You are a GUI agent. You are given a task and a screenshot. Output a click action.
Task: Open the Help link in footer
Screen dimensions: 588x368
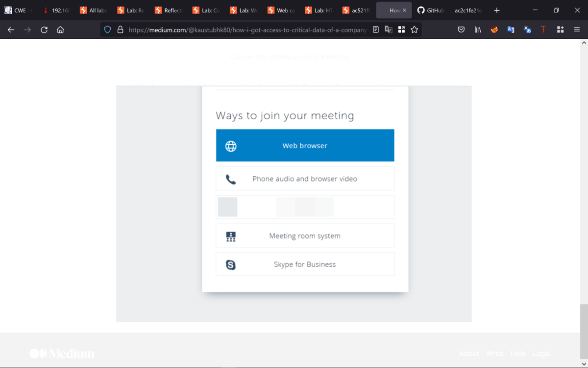[518, 353]
